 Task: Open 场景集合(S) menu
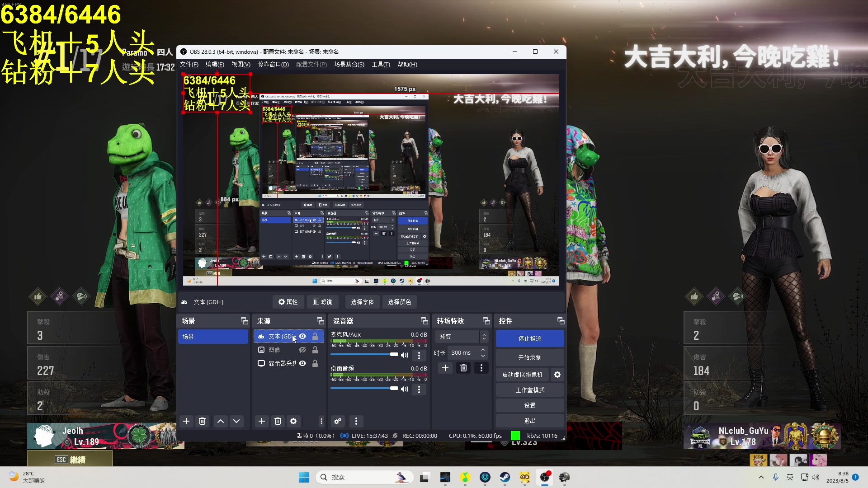tap(349, 65)
